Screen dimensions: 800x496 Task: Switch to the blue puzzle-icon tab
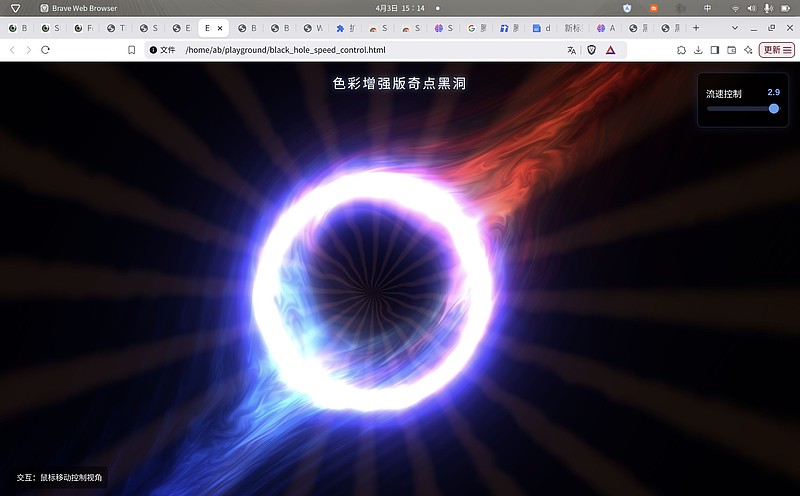345,29
